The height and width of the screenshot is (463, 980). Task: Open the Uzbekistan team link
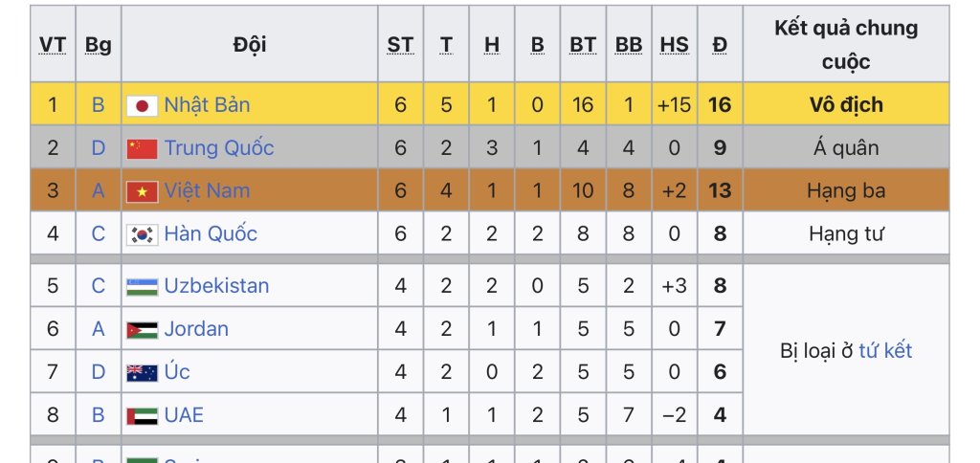[216, 285]
